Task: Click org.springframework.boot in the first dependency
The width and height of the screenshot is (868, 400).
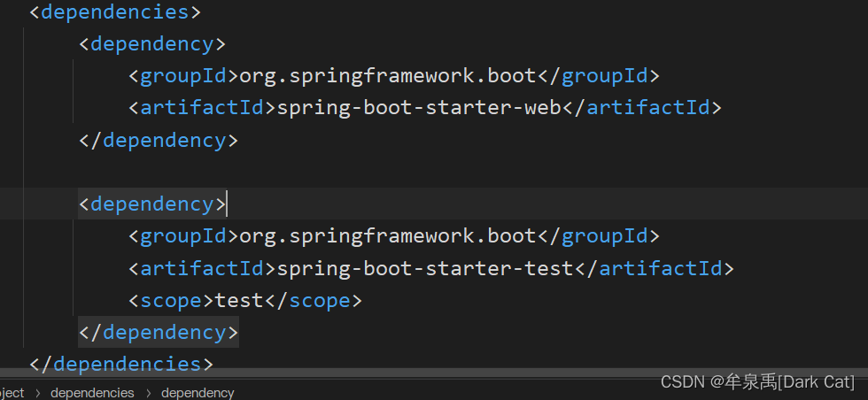Action: pos(388,76)
